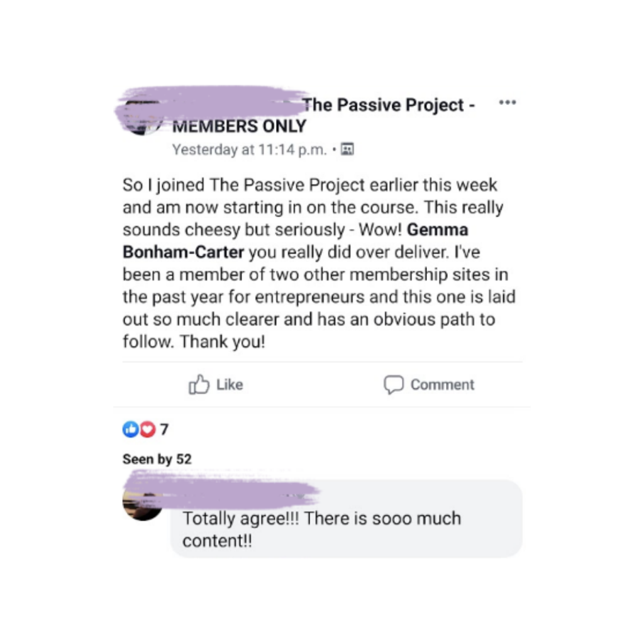The height and width of the screenshot is (644, 644).
Task: View the 7 reactions count
Action: click(164, 430)
